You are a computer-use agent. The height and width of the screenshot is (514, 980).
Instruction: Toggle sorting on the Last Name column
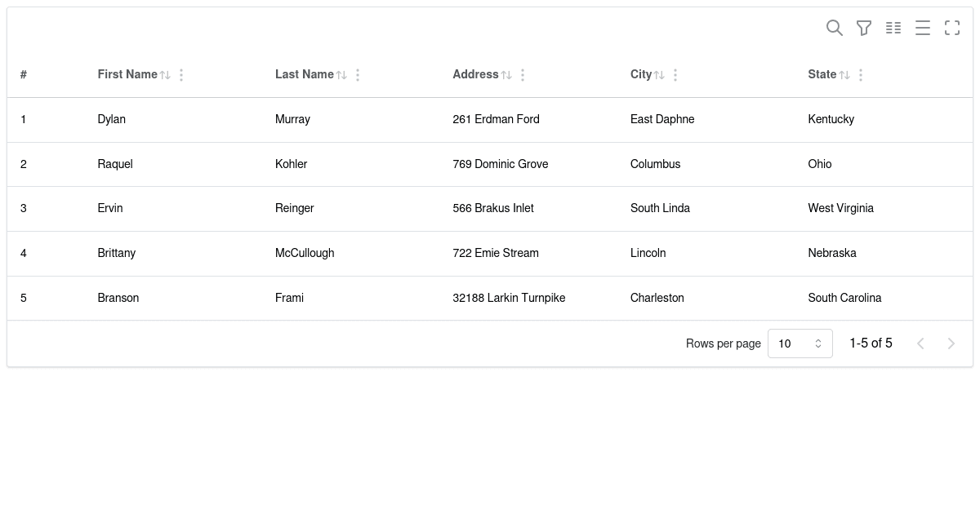click(342, 74)
